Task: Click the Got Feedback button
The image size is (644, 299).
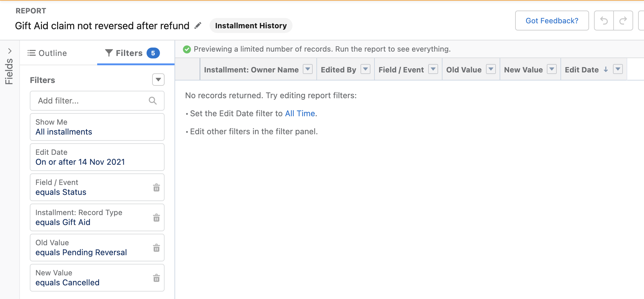Action: click(552, 21)
